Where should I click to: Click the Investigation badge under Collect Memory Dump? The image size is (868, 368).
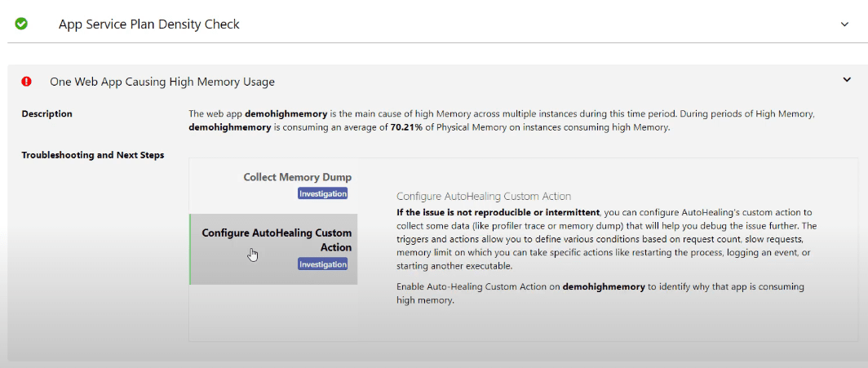pos(323,193)
